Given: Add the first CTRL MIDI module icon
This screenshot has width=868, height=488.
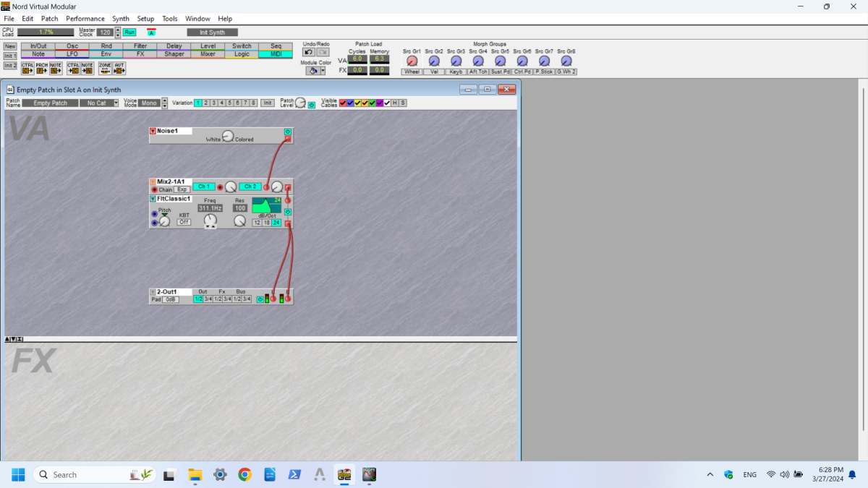Looking at the screenshot, I should click(27, 69).
